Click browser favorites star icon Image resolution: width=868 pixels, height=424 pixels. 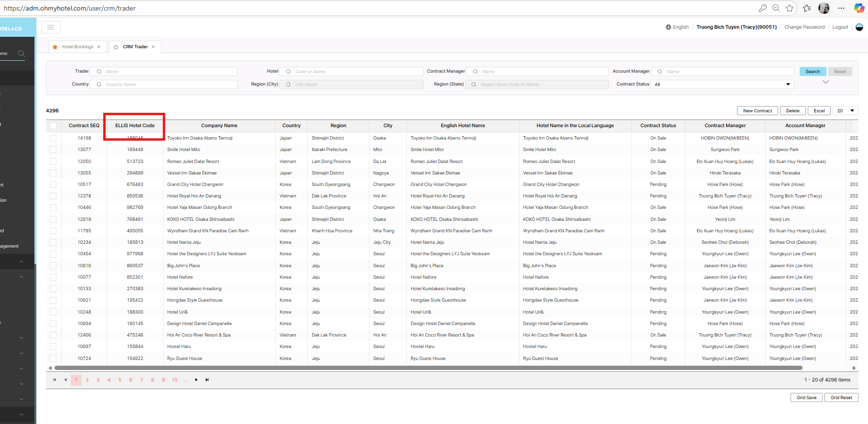click(x=790, y=8)
